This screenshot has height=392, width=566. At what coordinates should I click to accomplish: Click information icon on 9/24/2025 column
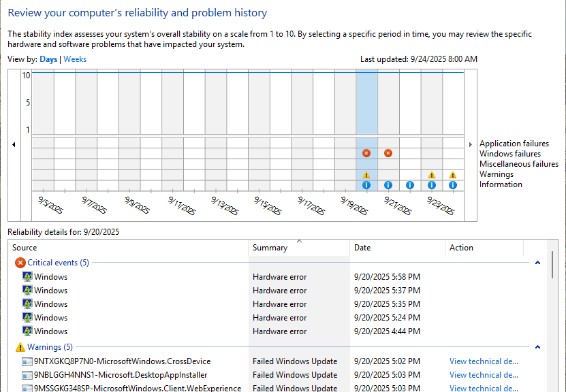coord(453,185)
